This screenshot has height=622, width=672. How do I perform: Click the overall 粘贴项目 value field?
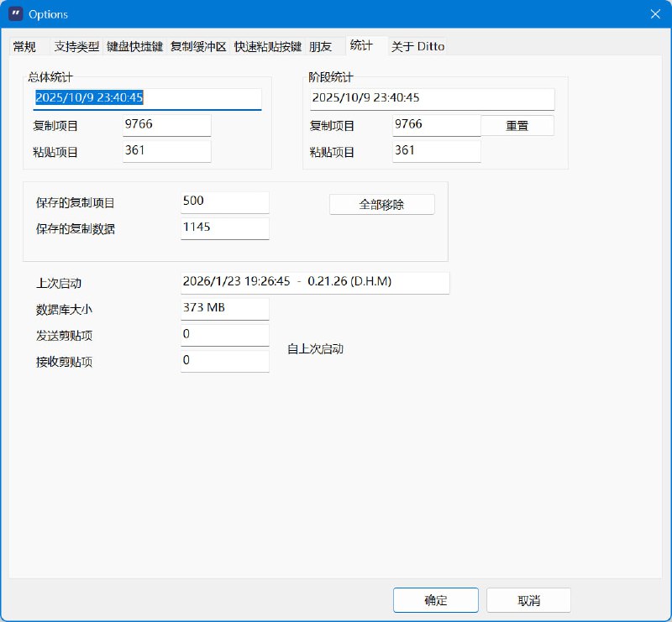pos(165,151)
